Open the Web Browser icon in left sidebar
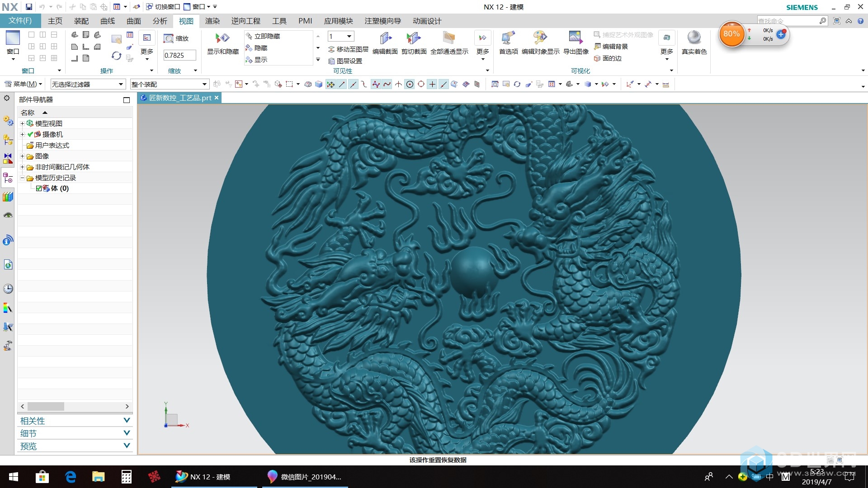 (8, 265)
